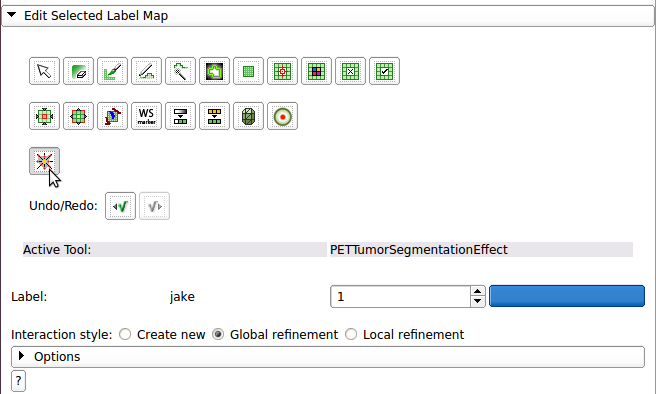Select the Paint brush effect
The image size is (656, 394).
112,71
